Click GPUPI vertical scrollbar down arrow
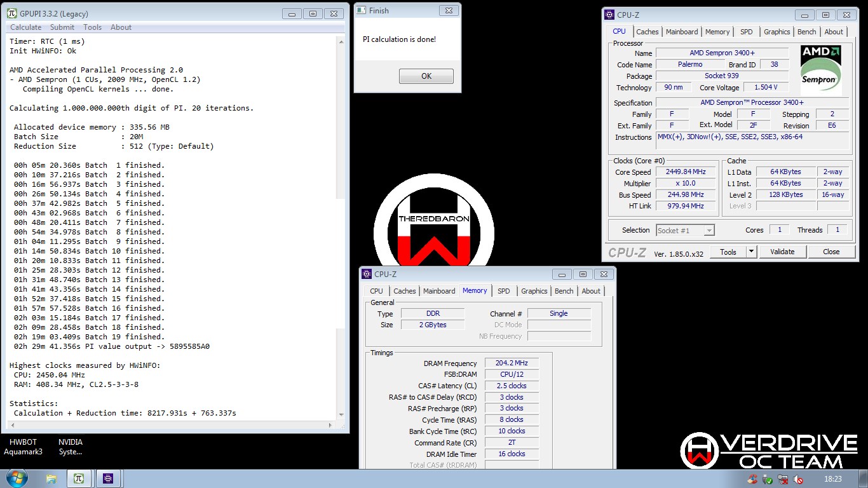Viewport: 868px width, 488px height. point(341,416)
